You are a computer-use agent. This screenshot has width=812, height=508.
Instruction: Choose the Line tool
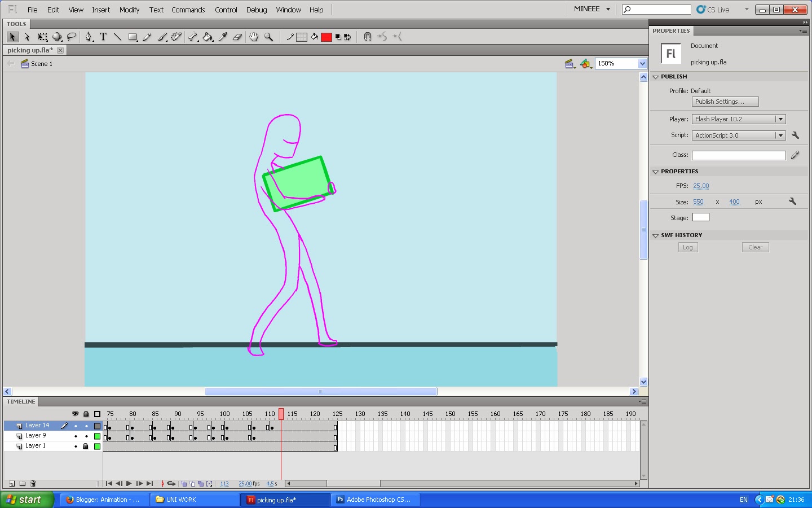[x=118, y=37]
